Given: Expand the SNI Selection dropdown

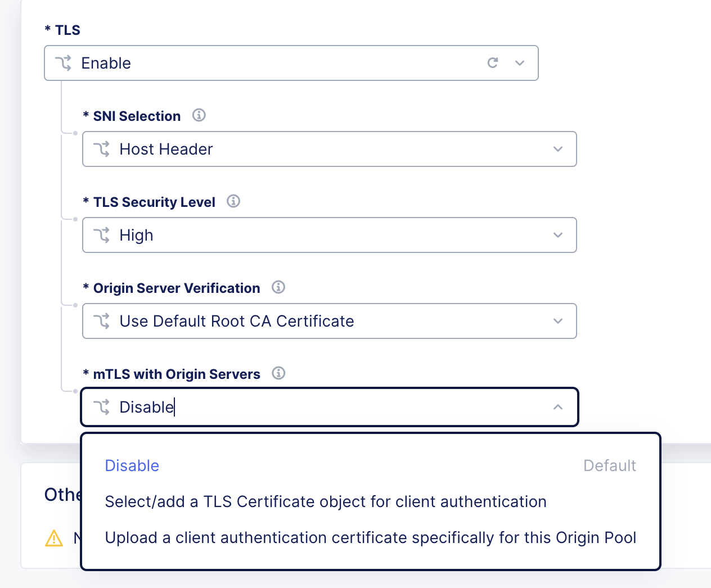Looking at the screenshot, I should point(557,149).
